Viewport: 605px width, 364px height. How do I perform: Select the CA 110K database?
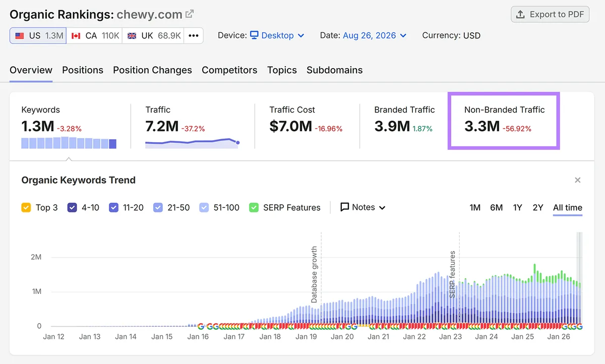pos(94,36)
